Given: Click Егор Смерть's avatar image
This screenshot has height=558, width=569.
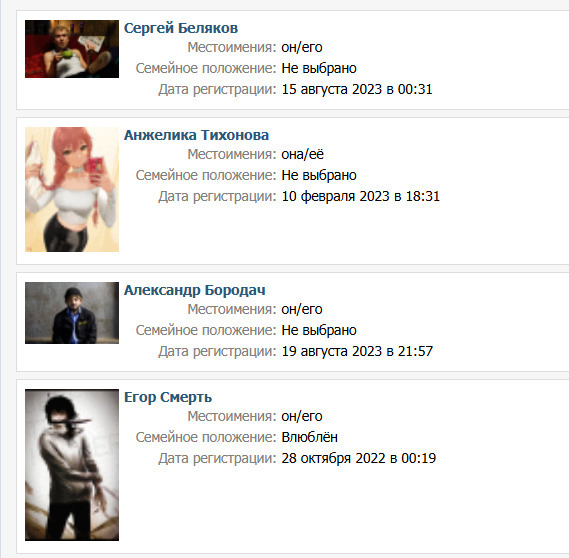Looking at the screenshot, I should (72, 465).
